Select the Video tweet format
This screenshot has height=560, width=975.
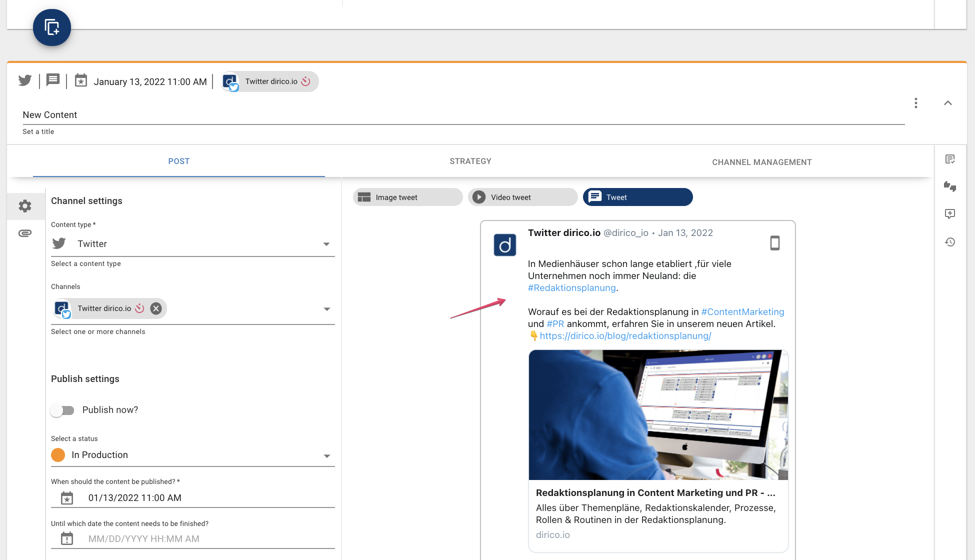[x=523, y=197]
